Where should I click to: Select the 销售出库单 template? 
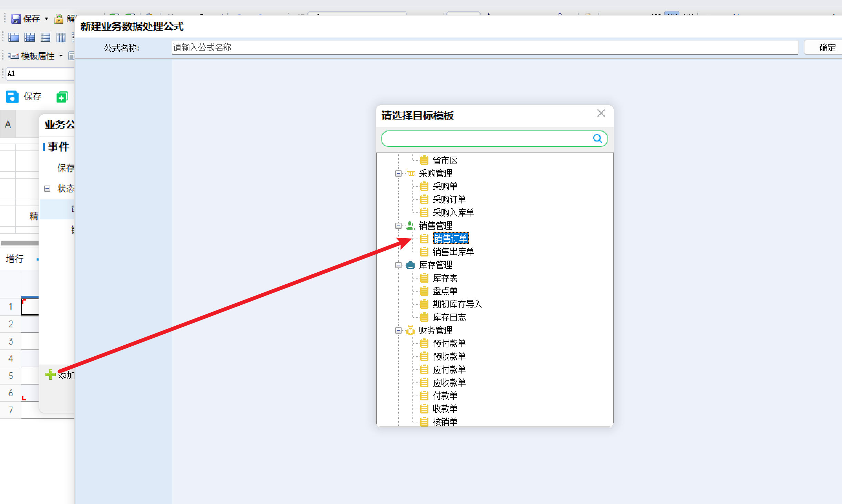453,252
